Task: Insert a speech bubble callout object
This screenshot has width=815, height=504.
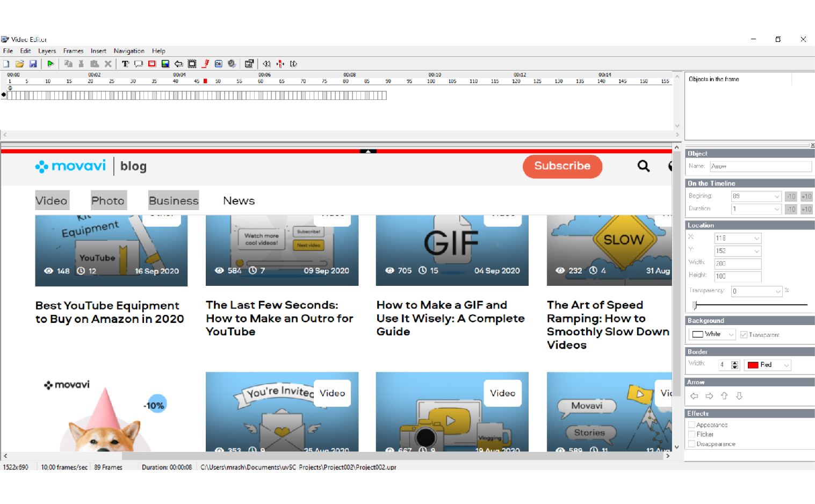Action: [x=139, y=64]
